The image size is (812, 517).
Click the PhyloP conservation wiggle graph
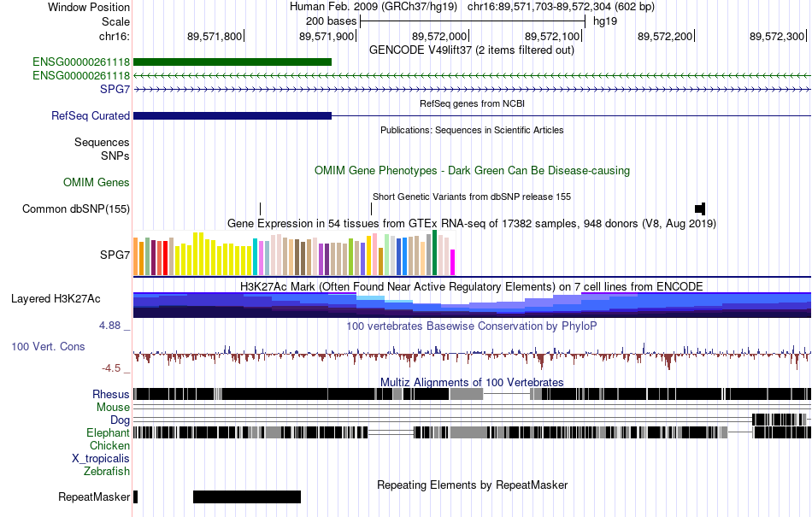[x=472, y=355]
